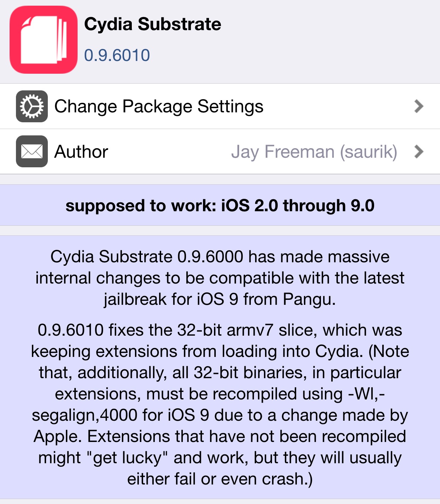Click the envelope icon beside Author
The image size is (440, 504).
point(32,151)
